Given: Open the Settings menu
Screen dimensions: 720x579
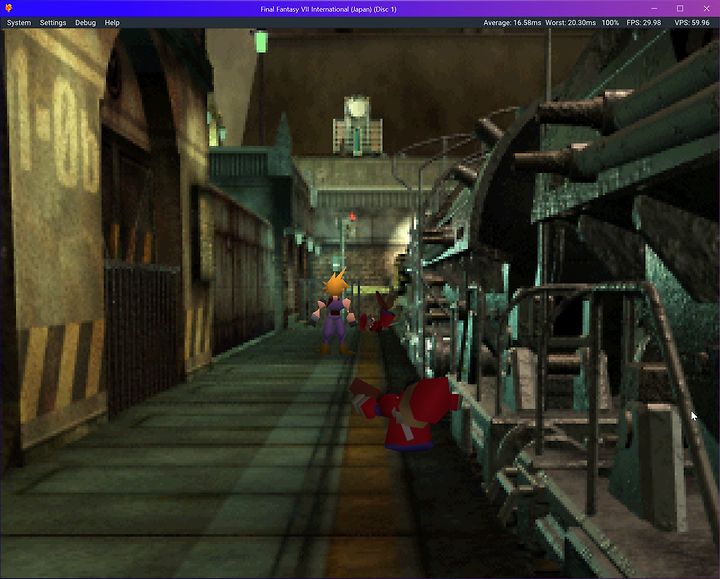Looking at the screenshot, I should coord(53,22).
